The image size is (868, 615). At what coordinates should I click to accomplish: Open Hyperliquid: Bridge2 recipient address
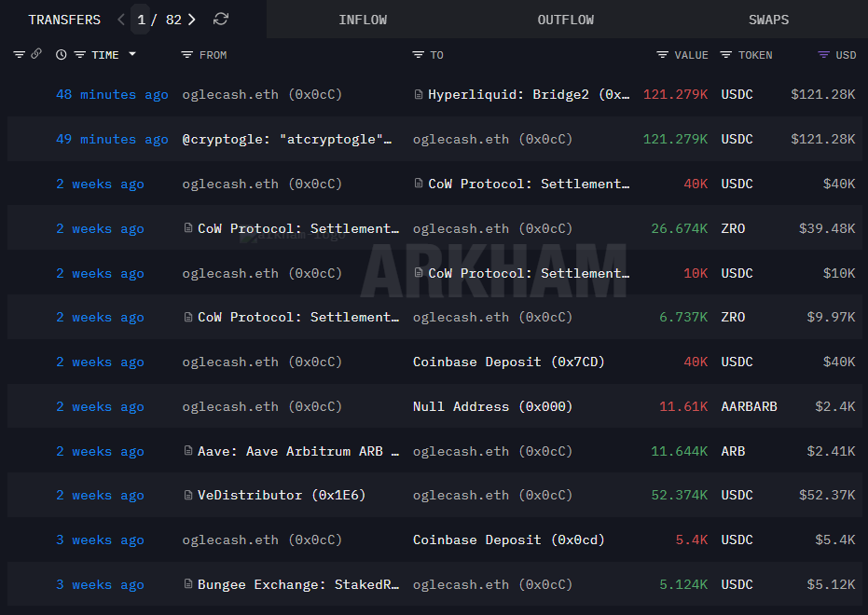(528, 94)
